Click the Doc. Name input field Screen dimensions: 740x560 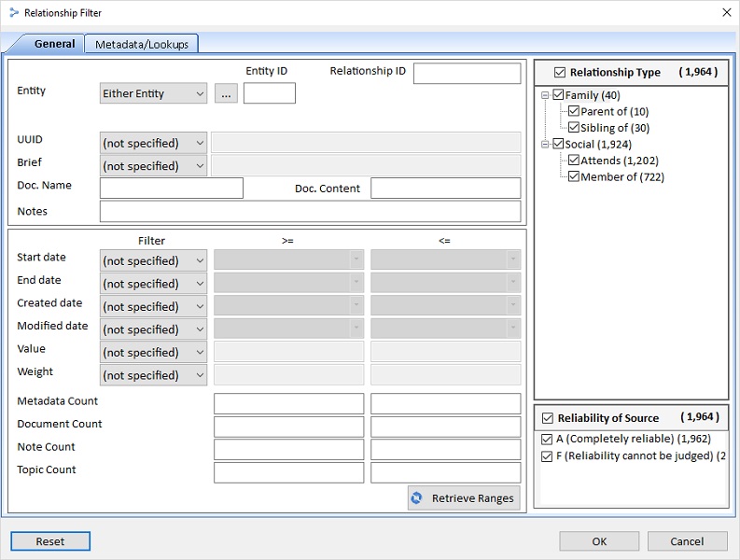coord(172,188)
